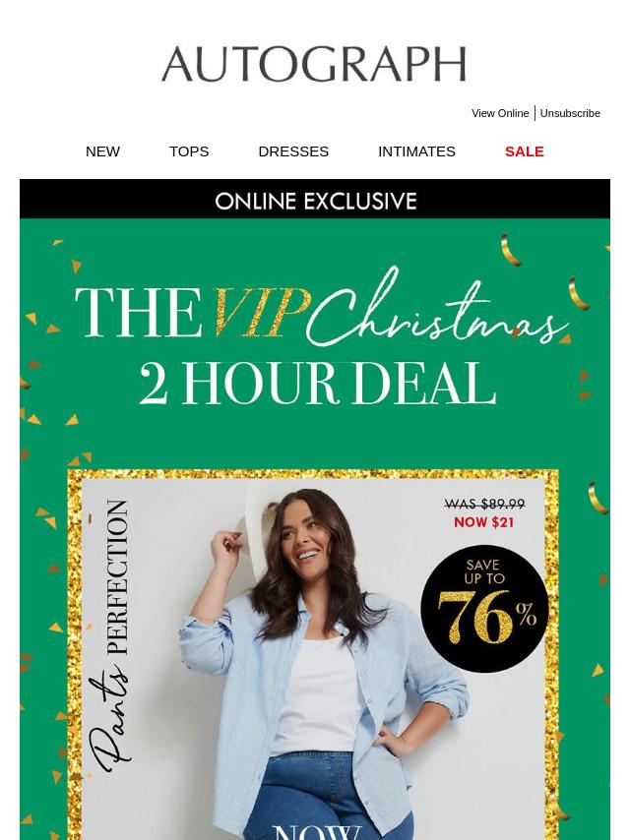Click the Unsubscribe link
This screenshot has width=630, height=840.
(570, 113)
